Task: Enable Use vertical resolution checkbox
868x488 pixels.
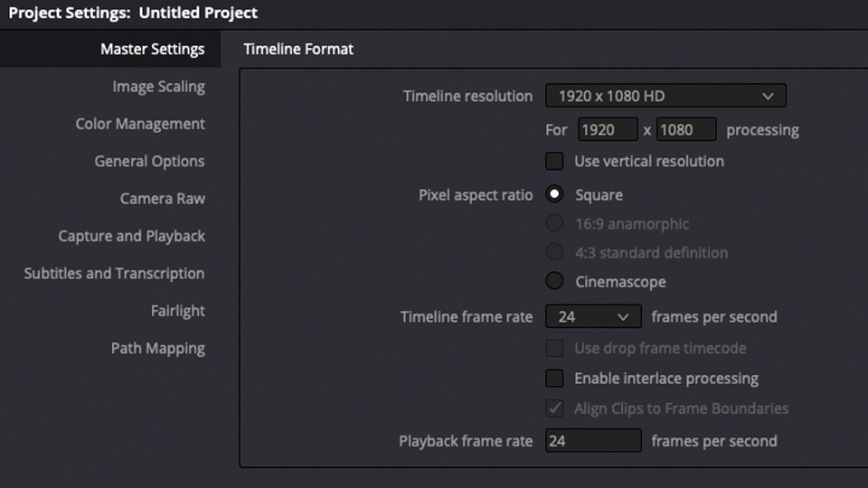Action: pyautogui.click(x=554, y=162)
